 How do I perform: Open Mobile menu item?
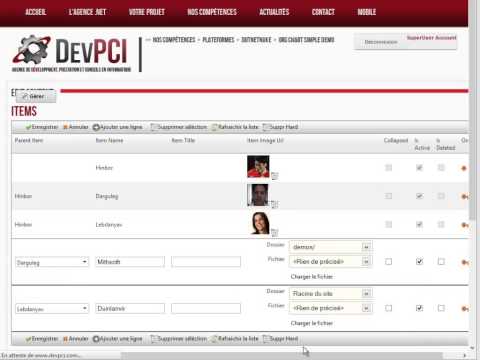click(367, 12)
